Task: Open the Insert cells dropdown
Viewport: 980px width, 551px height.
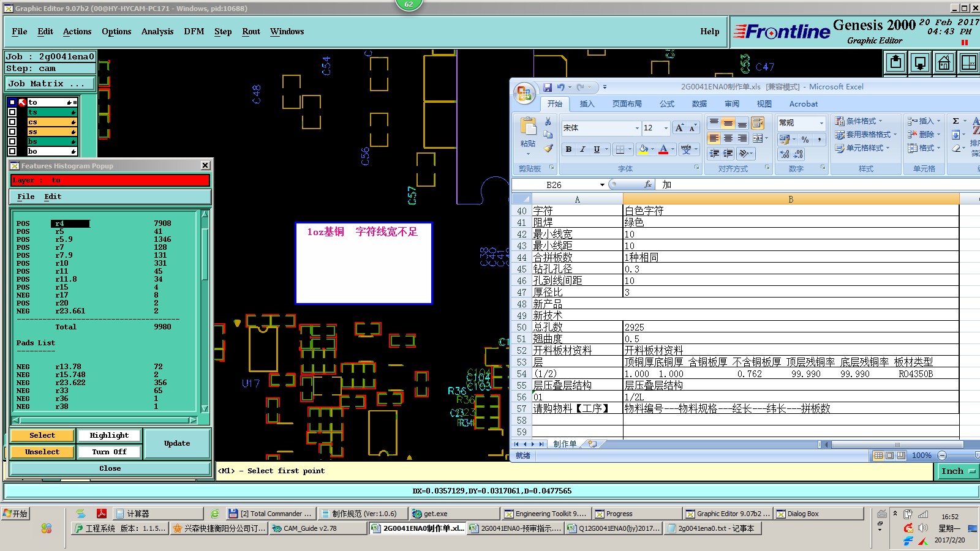Action: (x=924, y=121)
